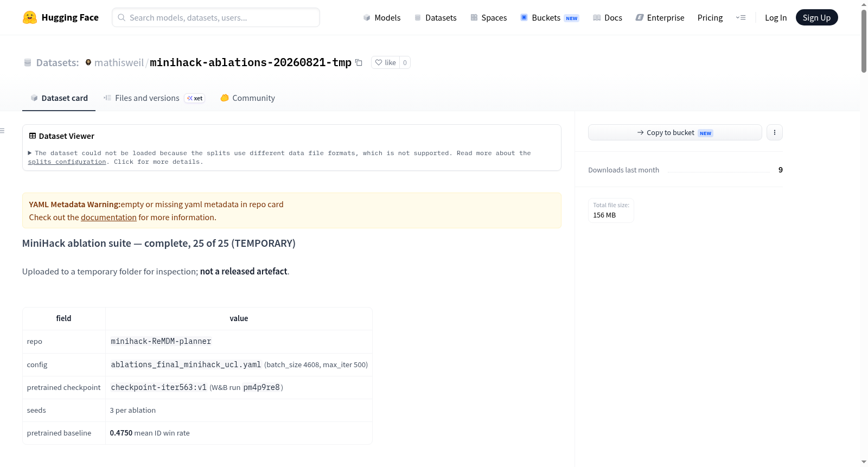Click the search magnifier icon
The width and height of the screenshot is (868, 467).
coord(122,17)
